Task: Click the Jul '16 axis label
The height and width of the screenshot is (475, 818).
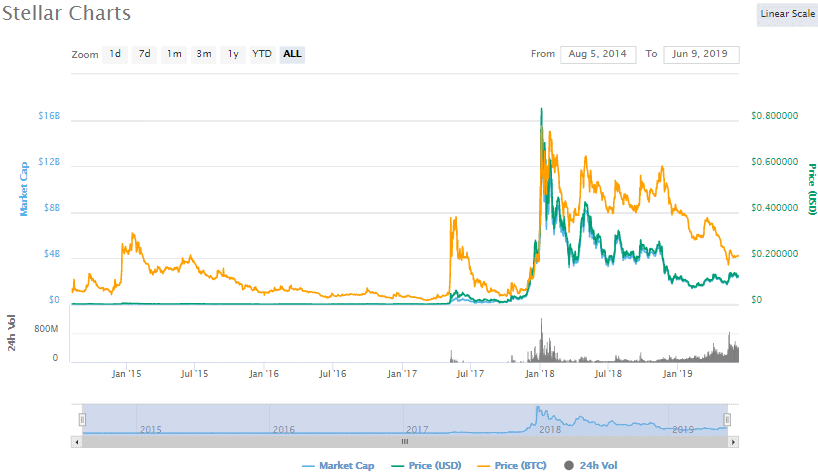Action: [x=332, y=374]
